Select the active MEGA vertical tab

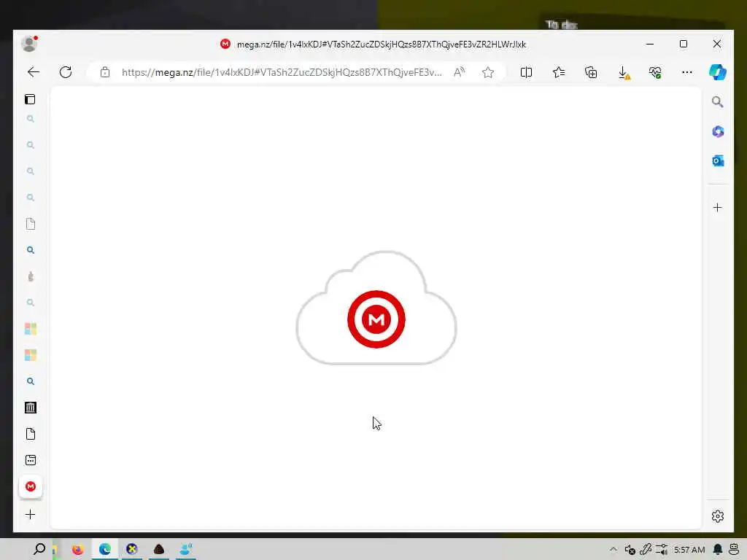tap(31, 486)
